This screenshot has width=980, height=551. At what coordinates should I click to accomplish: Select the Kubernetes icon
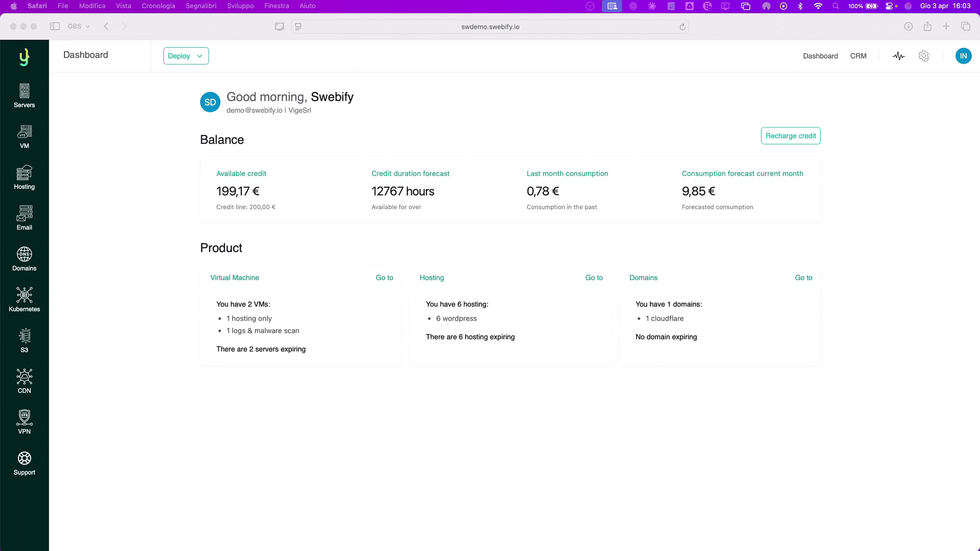tap(24, 299)
